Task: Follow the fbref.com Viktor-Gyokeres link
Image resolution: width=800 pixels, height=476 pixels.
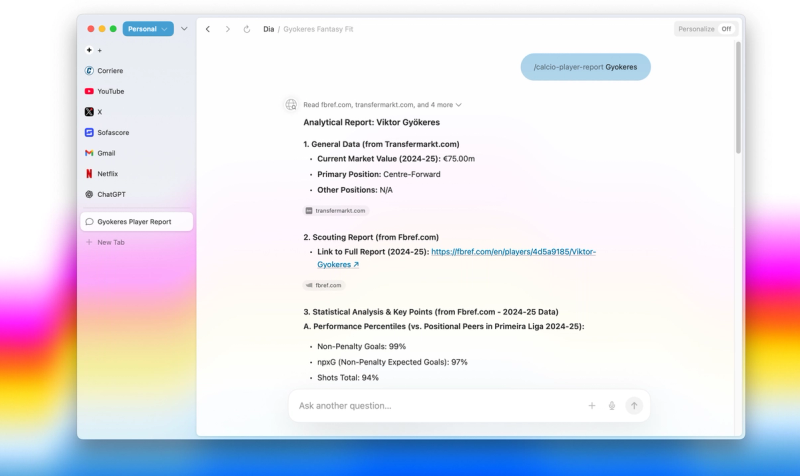Action: coord(513,252)
